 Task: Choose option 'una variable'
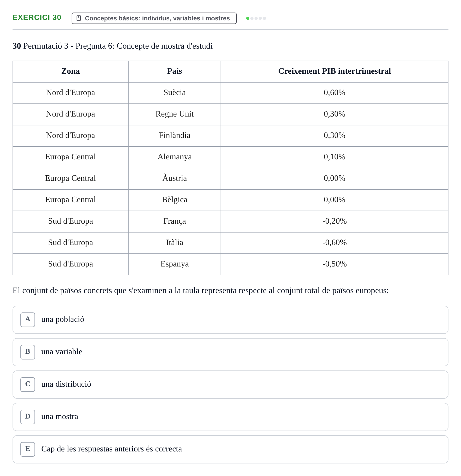tap(230, 352)
